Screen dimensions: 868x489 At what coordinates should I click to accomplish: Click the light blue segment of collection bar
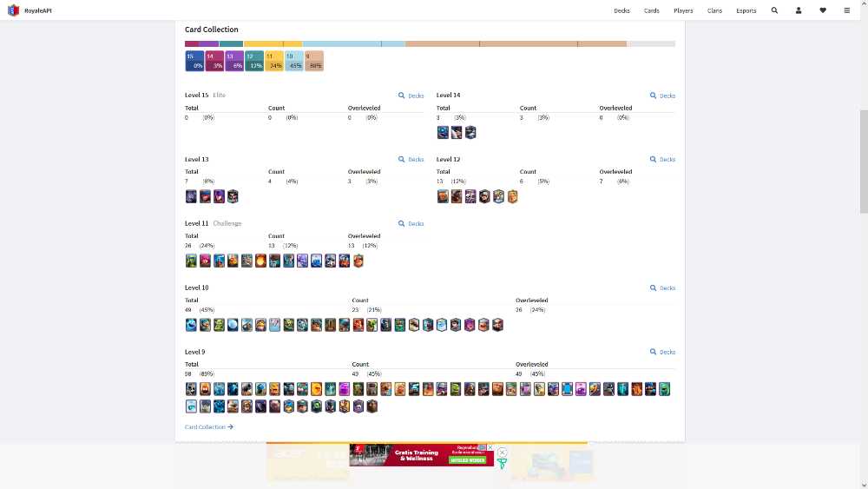354,43
